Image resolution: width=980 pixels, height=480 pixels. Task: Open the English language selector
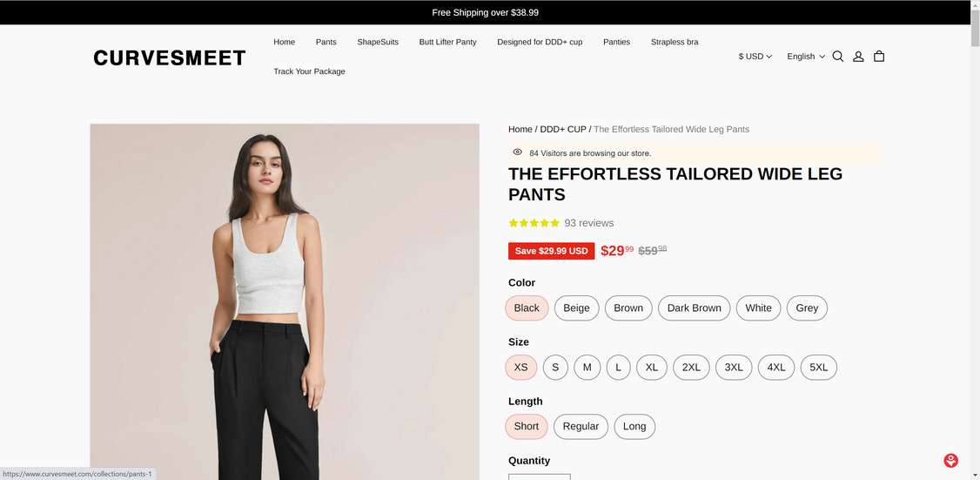click(x=805, y=57)
